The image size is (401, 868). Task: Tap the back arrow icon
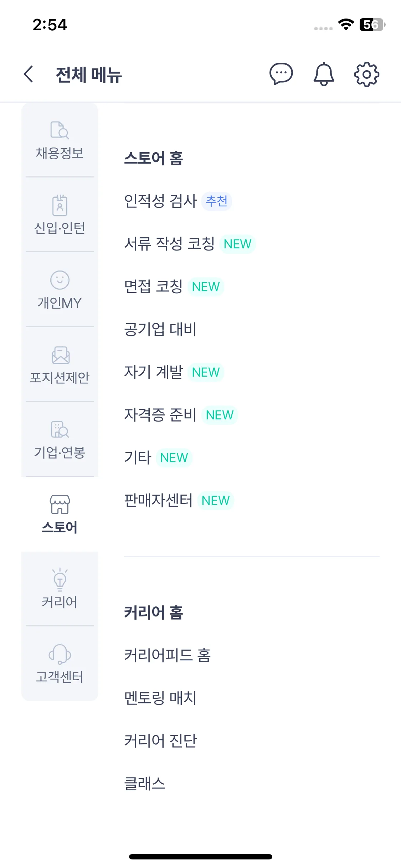click(x=29, y=74)
